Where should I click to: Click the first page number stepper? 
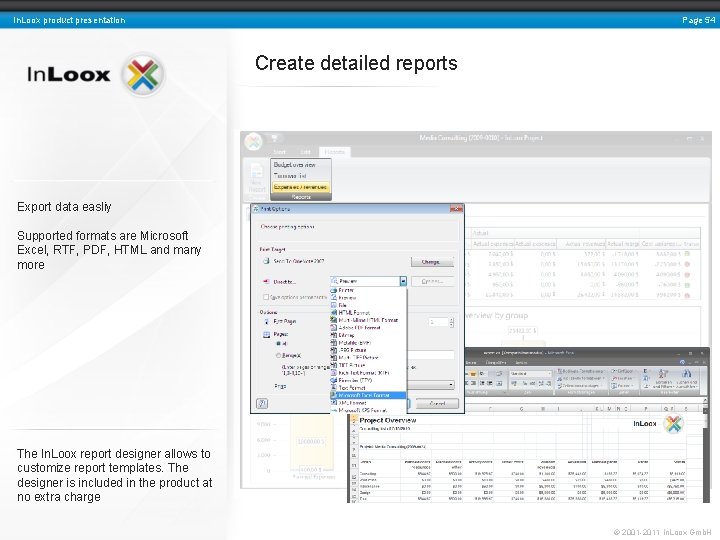451,322
